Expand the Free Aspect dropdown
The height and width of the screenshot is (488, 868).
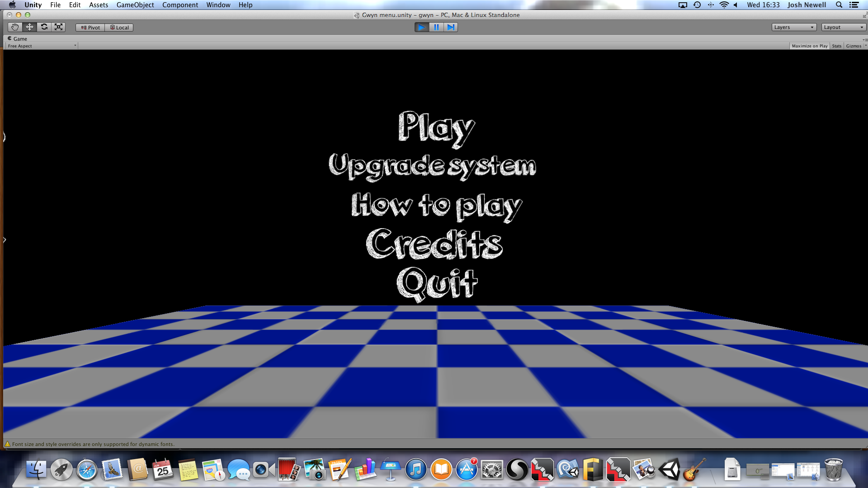coord(42,46)
